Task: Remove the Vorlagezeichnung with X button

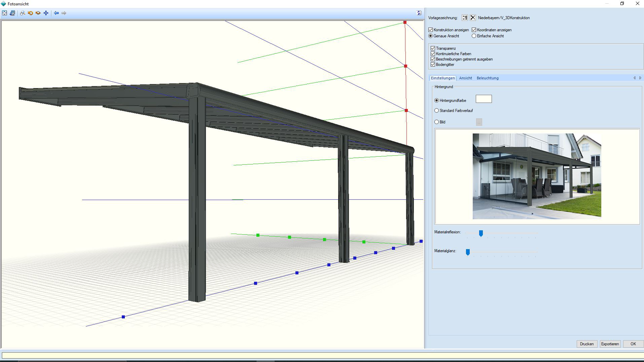Action: [x=473, y=18]
